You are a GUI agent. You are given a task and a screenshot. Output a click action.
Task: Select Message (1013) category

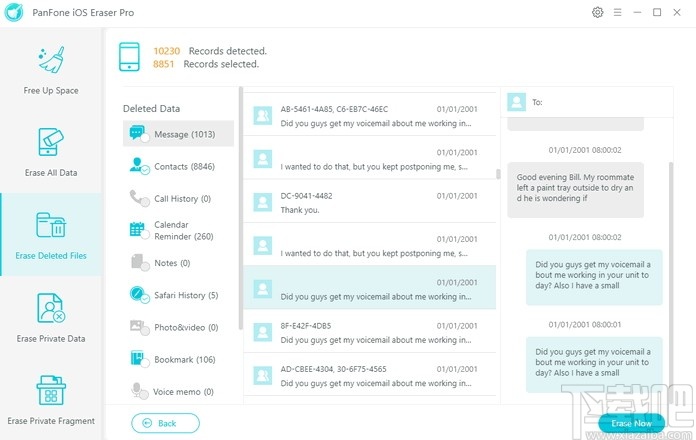coord(178,134)
